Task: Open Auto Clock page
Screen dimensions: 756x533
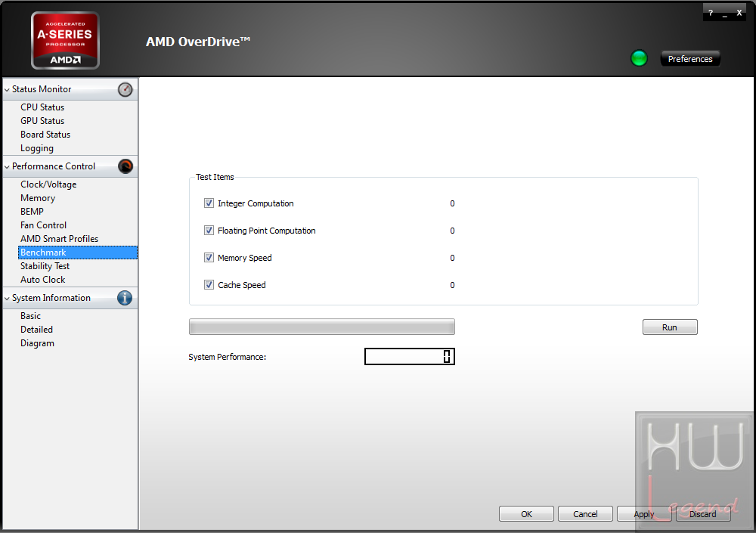Action: pyautogui.click(x=42, y=280)
